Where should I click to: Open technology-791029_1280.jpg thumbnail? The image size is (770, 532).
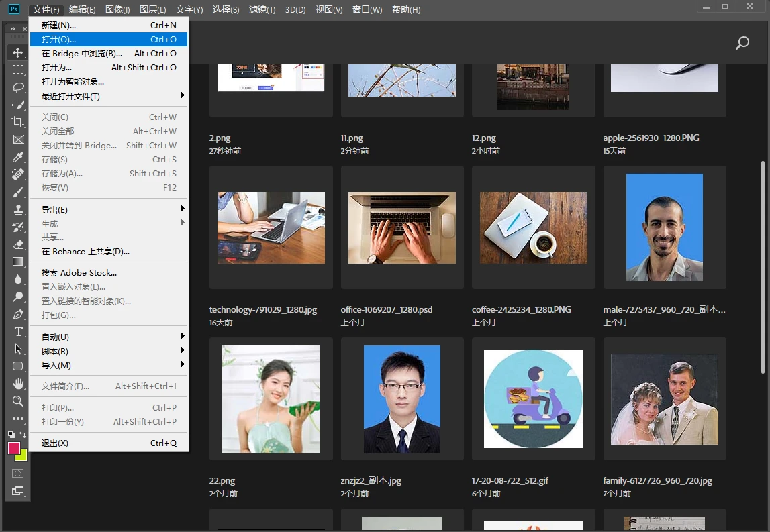coord(271,227)
